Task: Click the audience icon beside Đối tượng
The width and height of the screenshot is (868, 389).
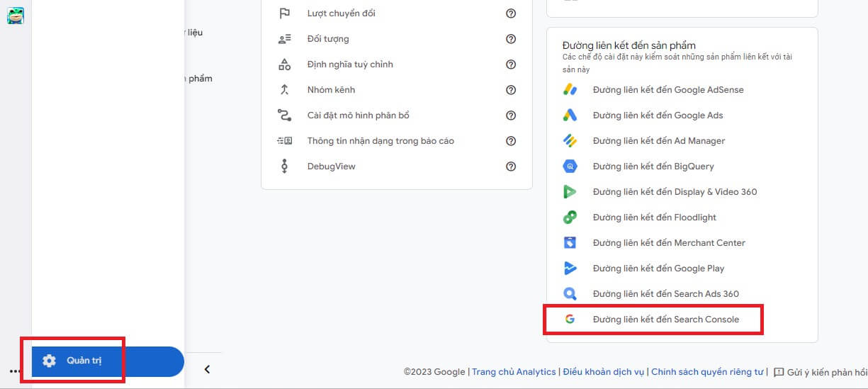Action: (284, 39)
